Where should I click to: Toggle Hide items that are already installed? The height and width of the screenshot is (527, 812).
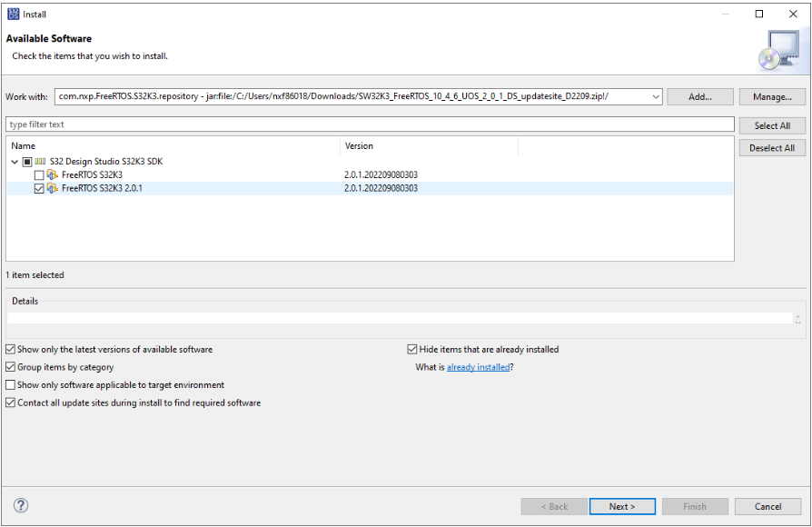click(x=412, y=349)
